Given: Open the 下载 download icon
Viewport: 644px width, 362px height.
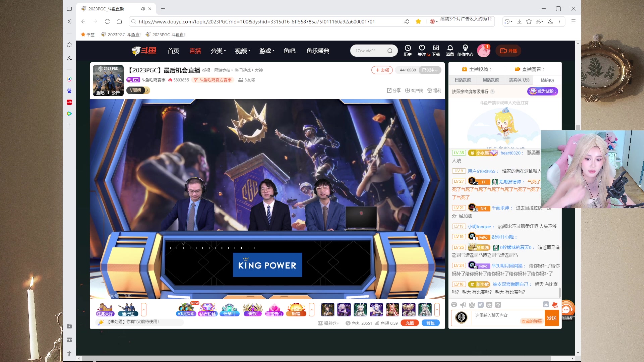Looking at the screenshot, I should click(436, 51).
